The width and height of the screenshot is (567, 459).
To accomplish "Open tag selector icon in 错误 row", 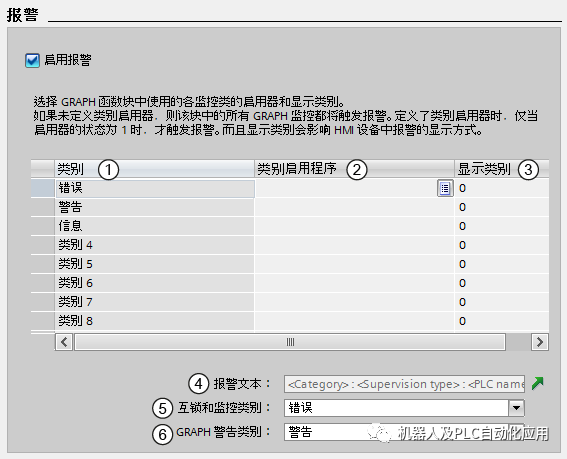I will coord(445,188).
